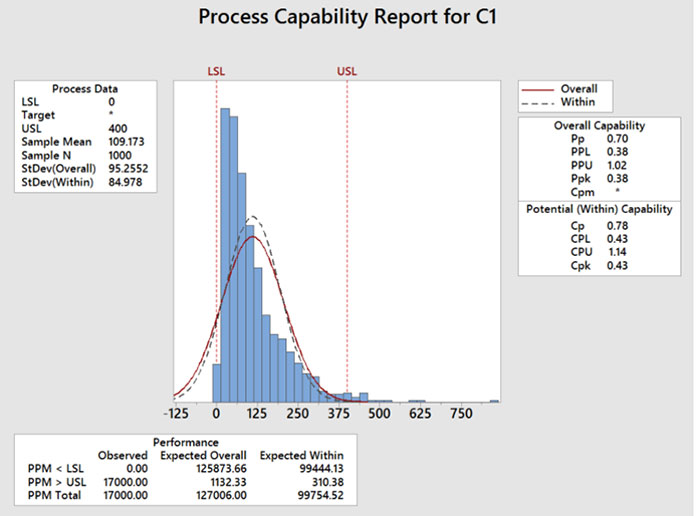Click the peak of the dashed Within curve
700x516 pixels.
(253, 217)
